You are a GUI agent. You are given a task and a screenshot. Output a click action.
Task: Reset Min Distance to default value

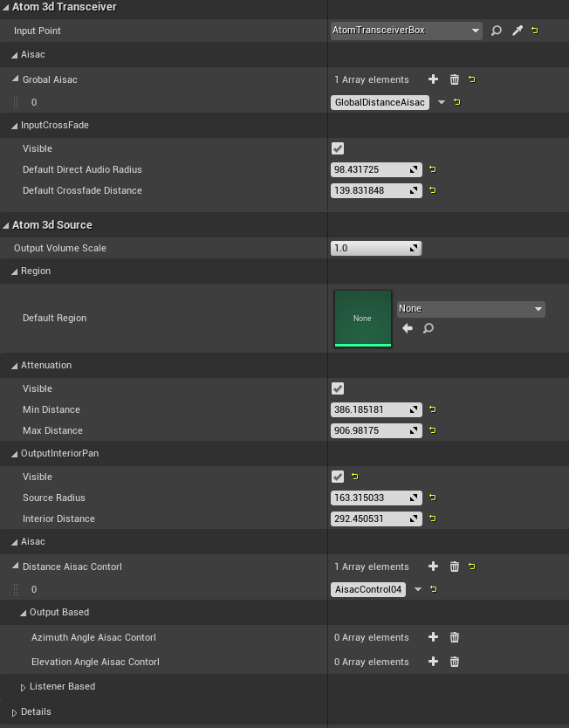tap(433, 409)
